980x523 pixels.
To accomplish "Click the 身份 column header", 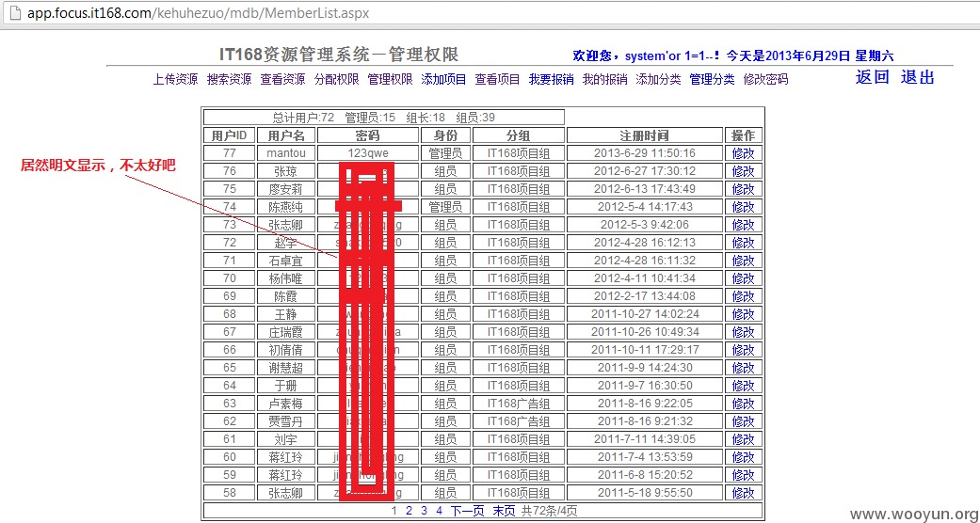I will pos(445,135).
